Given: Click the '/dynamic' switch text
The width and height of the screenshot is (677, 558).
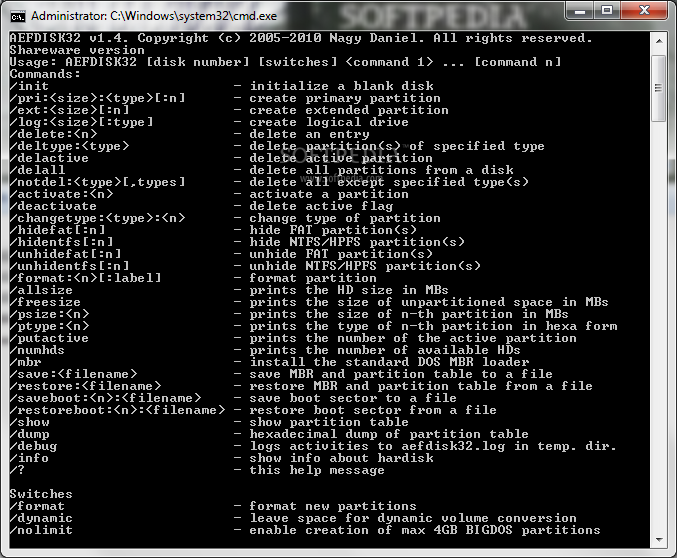Looking at the screenshot, I should point(41,518).
